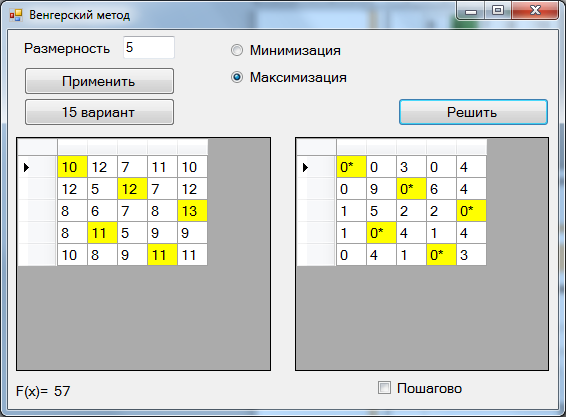The image size is (566, 417).
Task: Minimize the Венгерский метод window
Action: pyautogui.click(x=471, y=10)
